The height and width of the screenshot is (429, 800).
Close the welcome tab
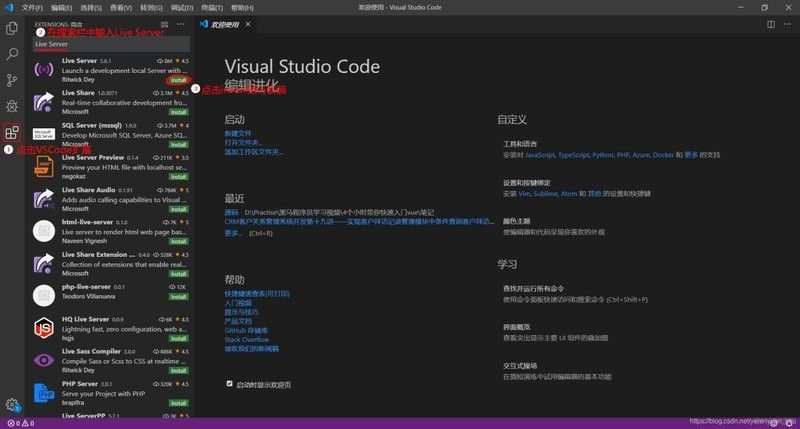(x=248, y=24)
